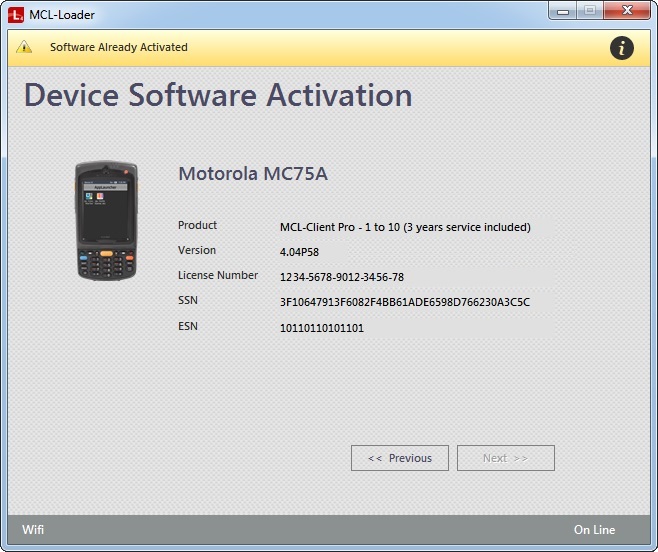The height and width of the screenshot is (552, 658).
Task: Click the greyed-out Next button
Action: (x=505, y=458)
